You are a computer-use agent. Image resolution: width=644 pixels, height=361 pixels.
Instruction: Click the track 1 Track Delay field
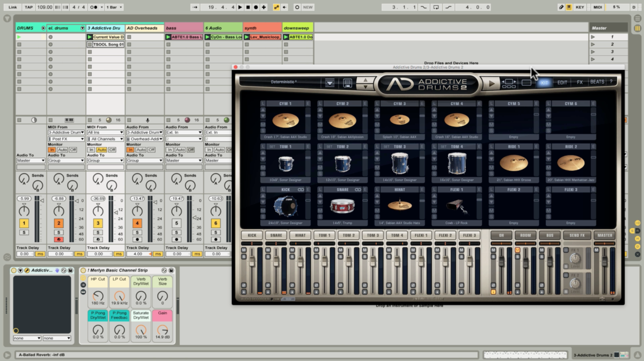[x=26, y=254]
